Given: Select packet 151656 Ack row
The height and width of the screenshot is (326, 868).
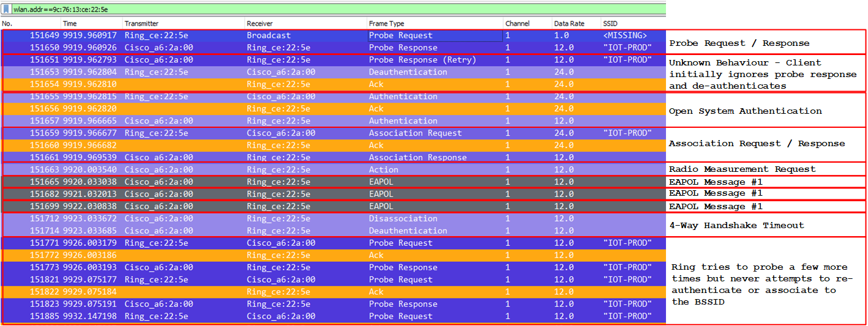Looking at the screenshot, I should pyautogui.click(x=333, y=109).
